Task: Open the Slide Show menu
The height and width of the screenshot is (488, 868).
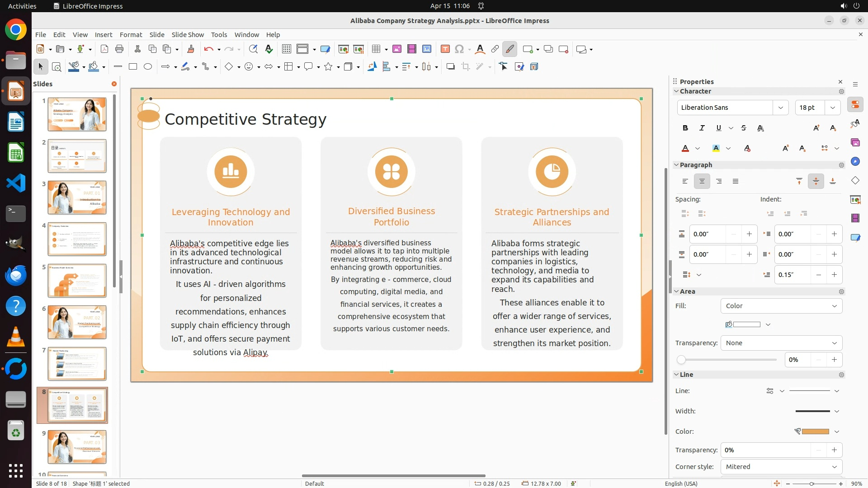Action: [x=188, y=34]
